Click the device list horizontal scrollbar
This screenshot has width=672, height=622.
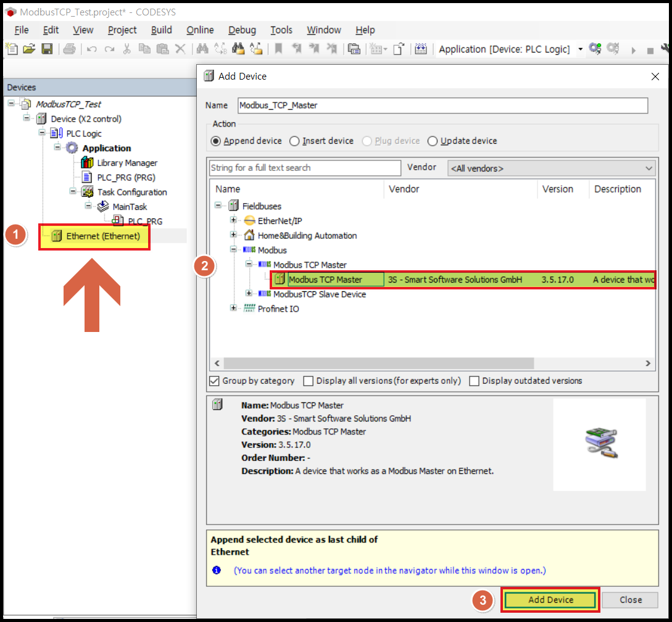[379, 363]
